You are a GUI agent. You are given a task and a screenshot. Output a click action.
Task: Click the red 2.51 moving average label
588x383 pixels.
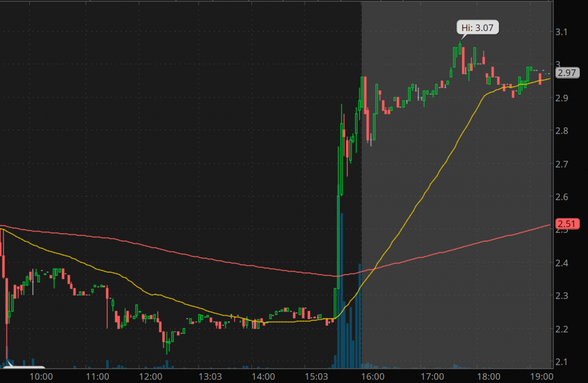coord(567,224)
